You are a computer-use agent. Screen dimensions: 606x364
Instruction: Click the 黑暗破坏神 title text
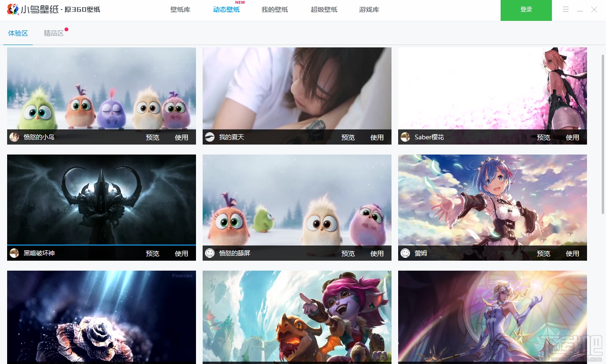tap(39, 253)
